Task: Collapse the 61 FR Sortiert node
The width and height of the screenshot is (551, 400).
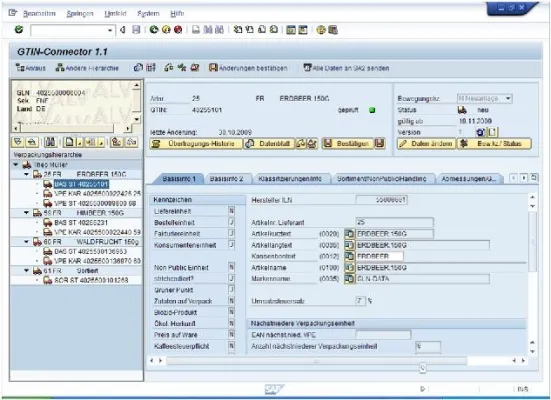Action: pyautogui.click(x=26, y=271)
